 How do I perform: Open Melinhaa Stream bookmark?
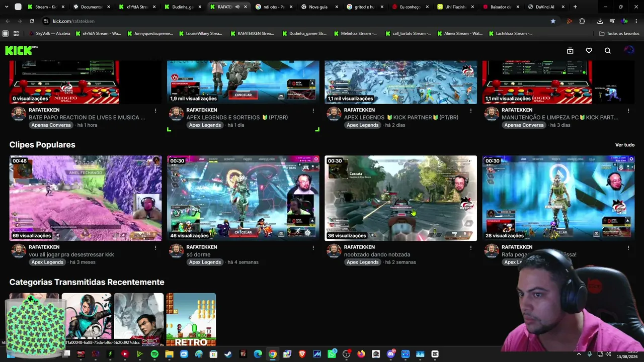coord(355,34)
